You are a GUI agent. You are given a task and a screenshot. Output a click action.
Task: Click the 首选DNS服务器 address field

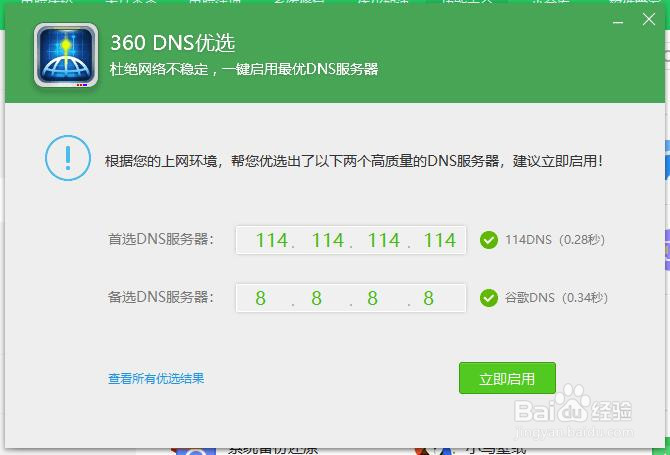[x=350, y=240]
